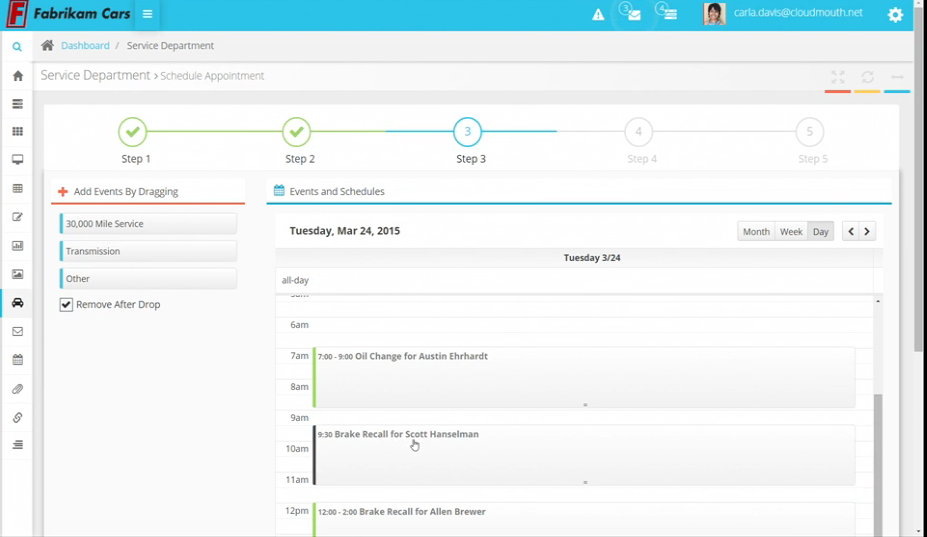Open the car icon in sidebar
The width and height of the screenshot is (927, 537).
(x=17, y=303)
